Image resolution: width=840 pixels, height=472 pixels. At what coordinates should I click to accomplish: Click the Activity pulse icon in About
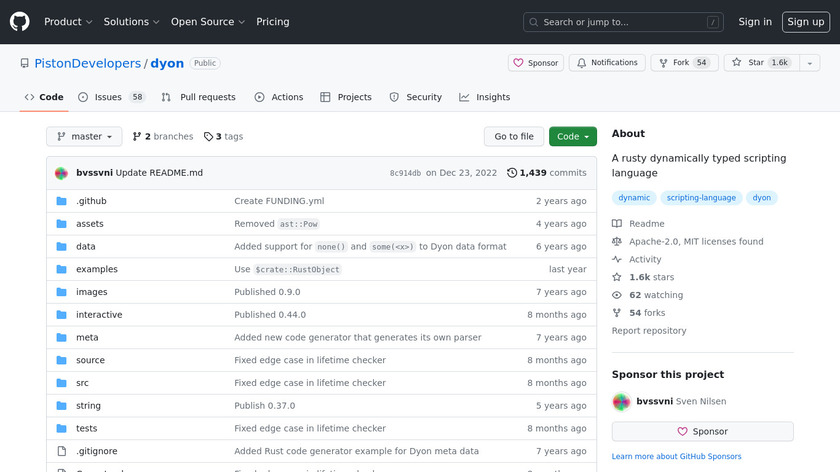[618, 259]
